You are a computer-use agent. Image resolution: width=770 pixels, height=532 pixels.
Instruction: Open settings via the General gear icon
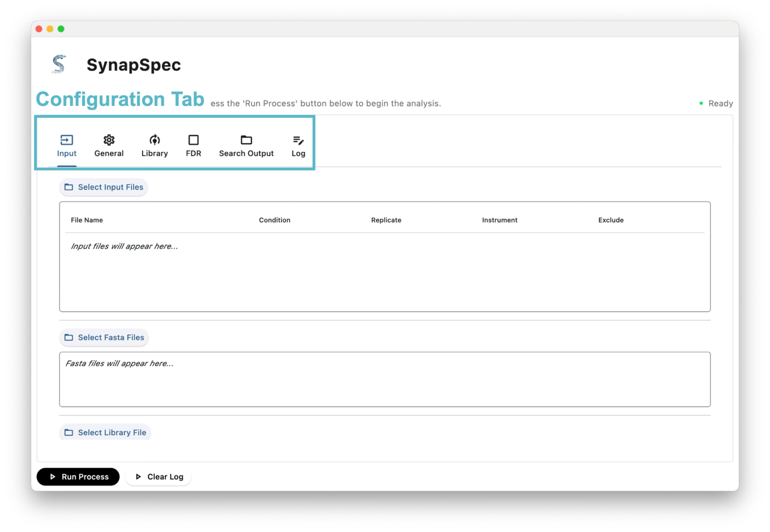[x=108, y=140]
